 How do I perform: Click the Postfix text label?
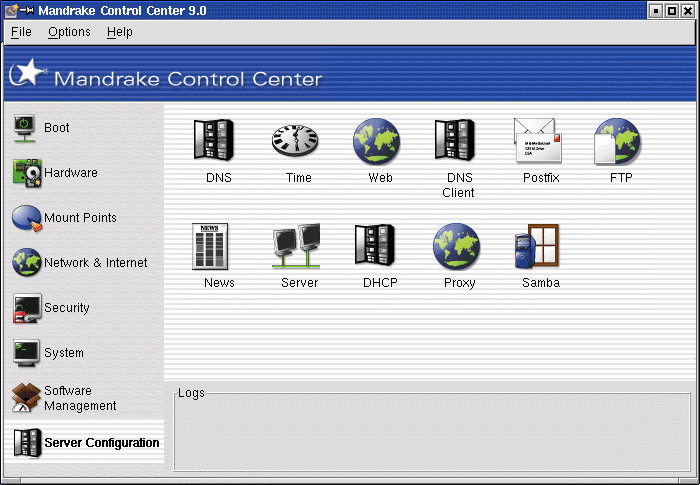541,178
